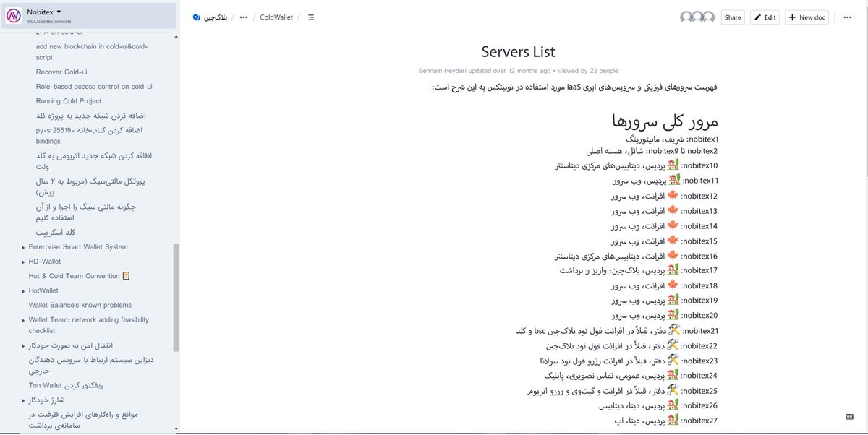This screenshot has width=868, height=435.
Task: Expand Enterprise Smart Wallet System
Action: pyautogui.click(x=22, y=247)
